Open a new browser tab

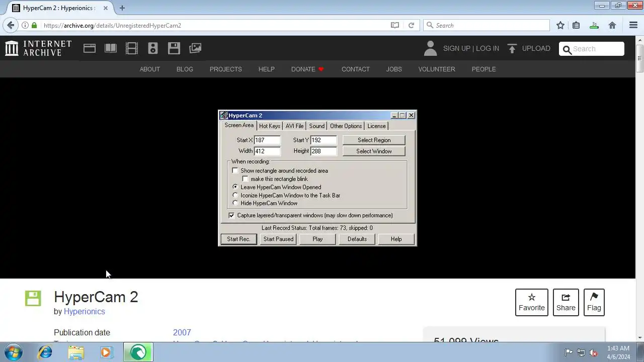[x=122, y=8]
